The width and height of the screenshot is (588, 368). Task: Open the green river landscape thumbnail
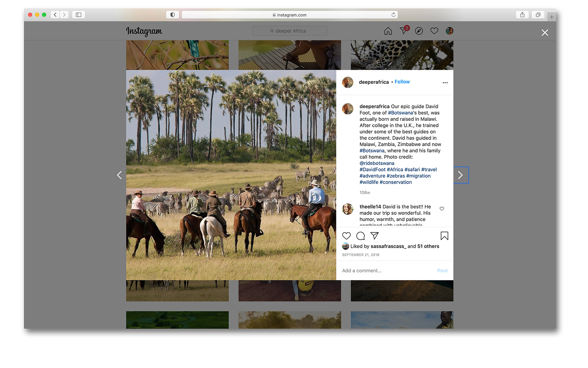coord(177,320)
